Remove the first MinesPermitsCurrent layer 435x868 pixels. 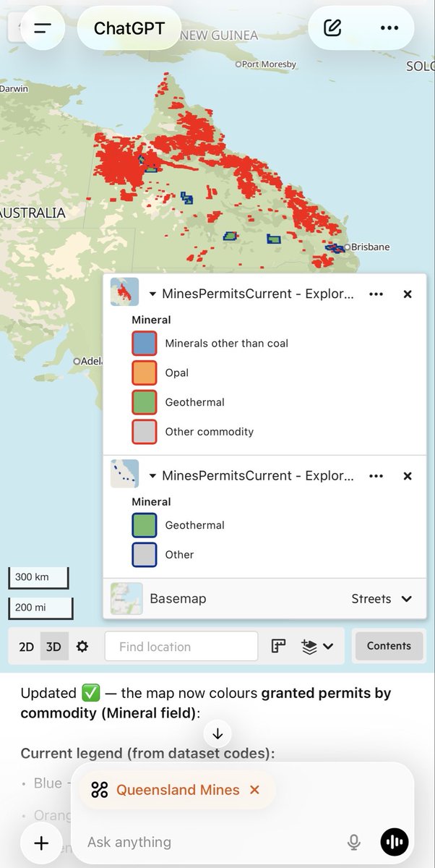point(408,294)
